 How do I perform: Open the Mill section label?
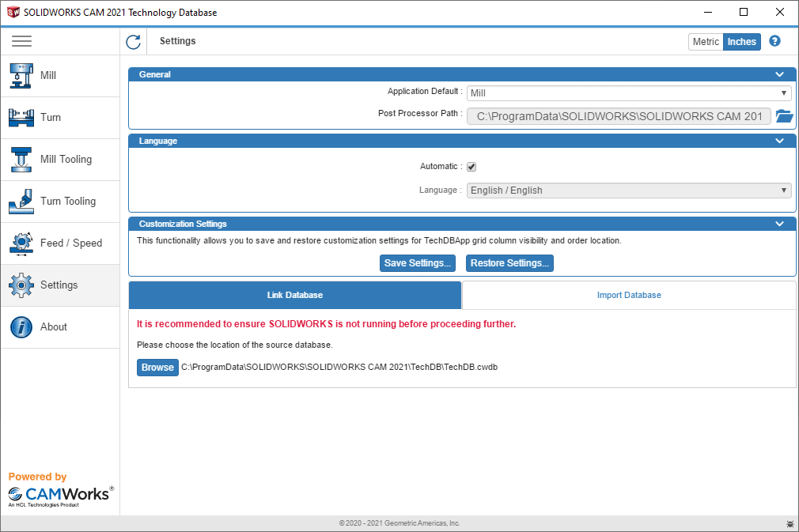coord(48,75)
